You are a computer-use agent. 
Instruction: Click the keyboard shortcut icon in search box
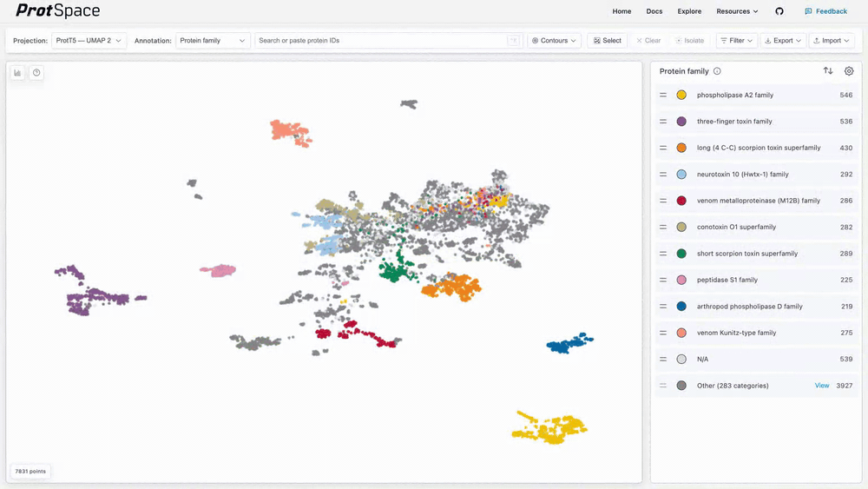click(513, 41)
